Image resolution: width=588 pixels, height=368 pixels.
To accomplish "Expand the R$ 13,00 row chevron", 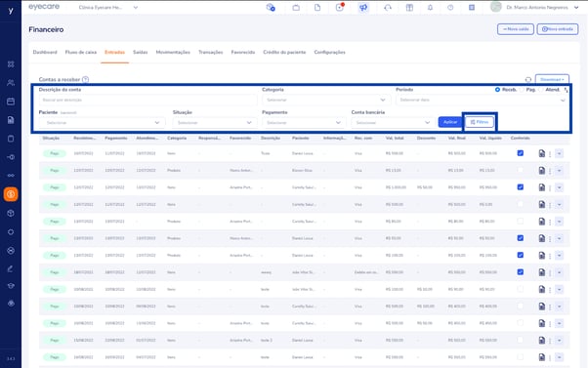I will pyautogui.click(x=559, y=171).
